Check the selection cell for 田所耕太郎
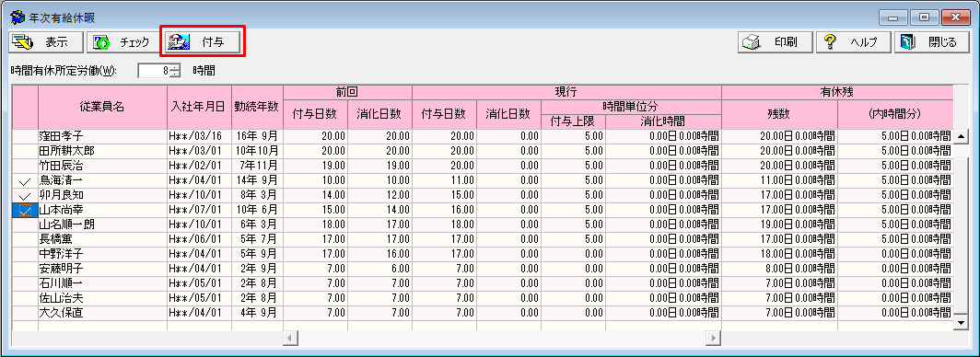The image size is (980, 357). (x=25, y=151)
